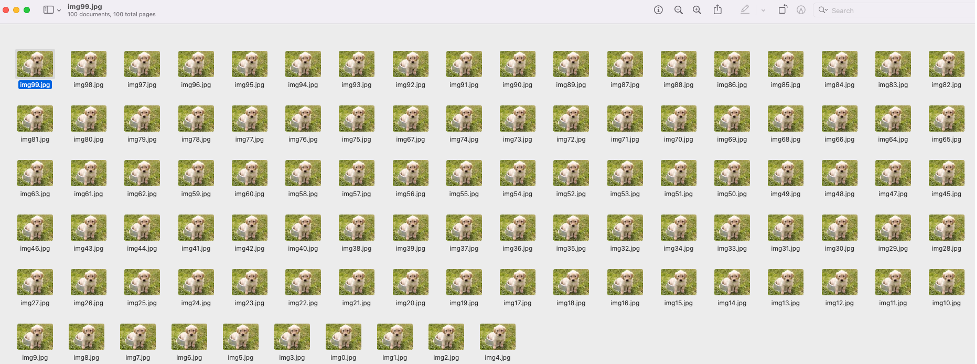The width and height of the screenshot is (977, 364).
Task: Click the img61.jpg file name
Action: (x=88, y=194)
